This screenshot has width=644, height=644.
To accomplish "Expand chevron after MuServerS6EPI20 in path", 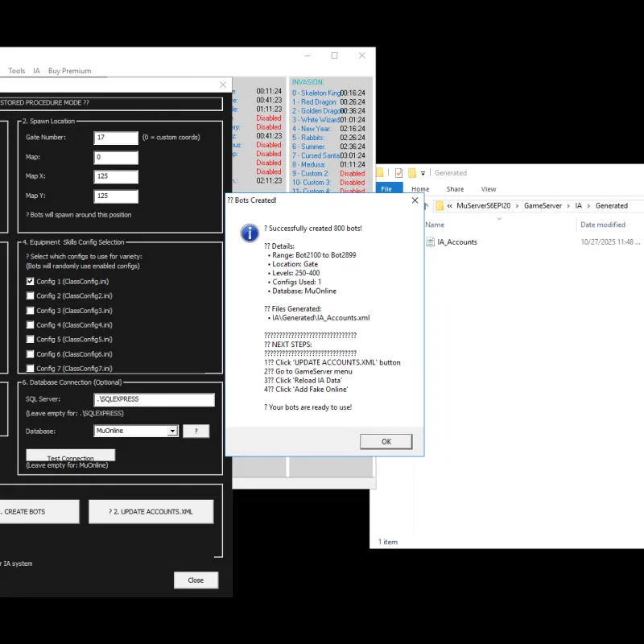I will (517, 206).
